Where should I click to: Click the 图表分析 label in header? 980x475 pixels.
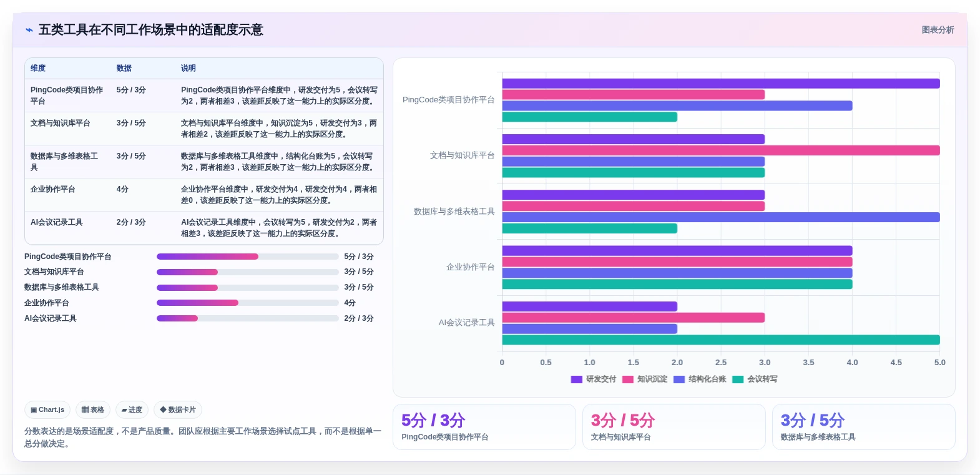click(x=938, y=30)
